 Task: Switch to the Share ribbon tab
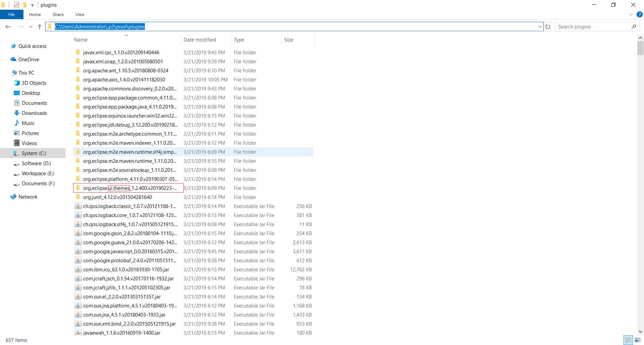(58, 14)
